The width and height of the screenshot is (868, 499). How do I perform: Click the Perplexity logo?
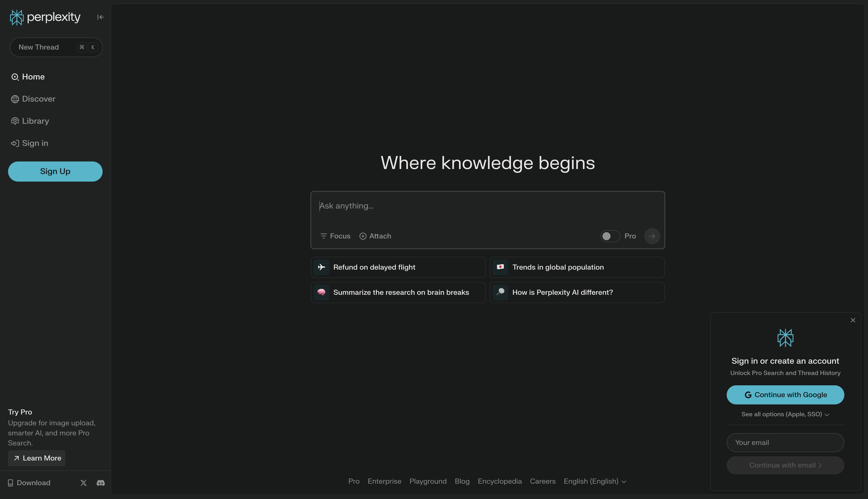coord(45,17)
